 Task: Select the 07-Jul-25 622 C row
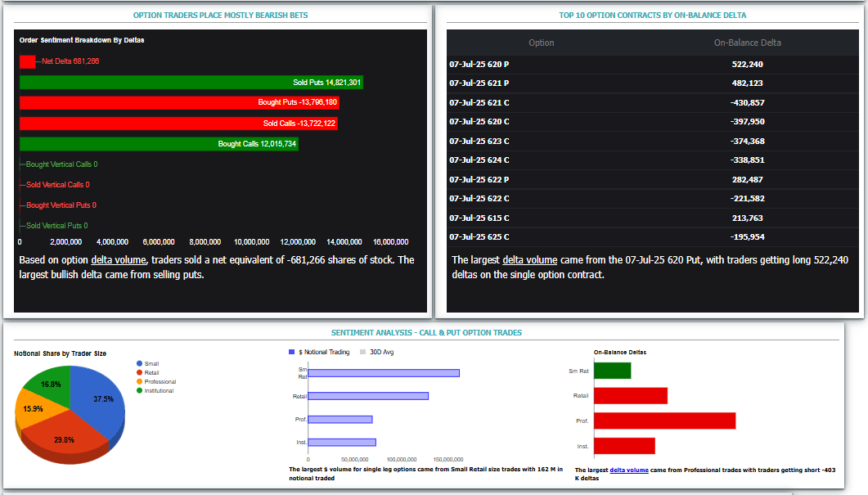[x=652, y=199]
